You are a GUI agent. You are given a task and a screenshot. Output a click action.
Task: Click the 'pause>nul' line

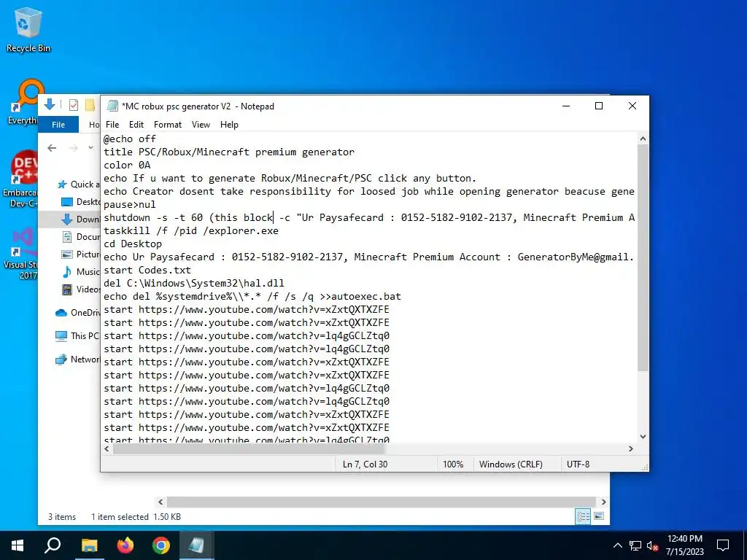(130, 204)
